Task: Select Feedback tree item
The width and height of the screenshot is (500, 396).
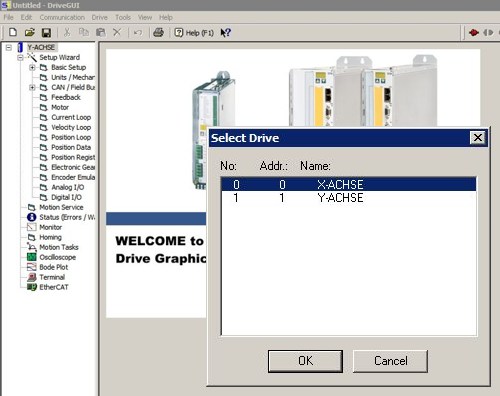Action: pyautogui.click(x=66, y=97)
